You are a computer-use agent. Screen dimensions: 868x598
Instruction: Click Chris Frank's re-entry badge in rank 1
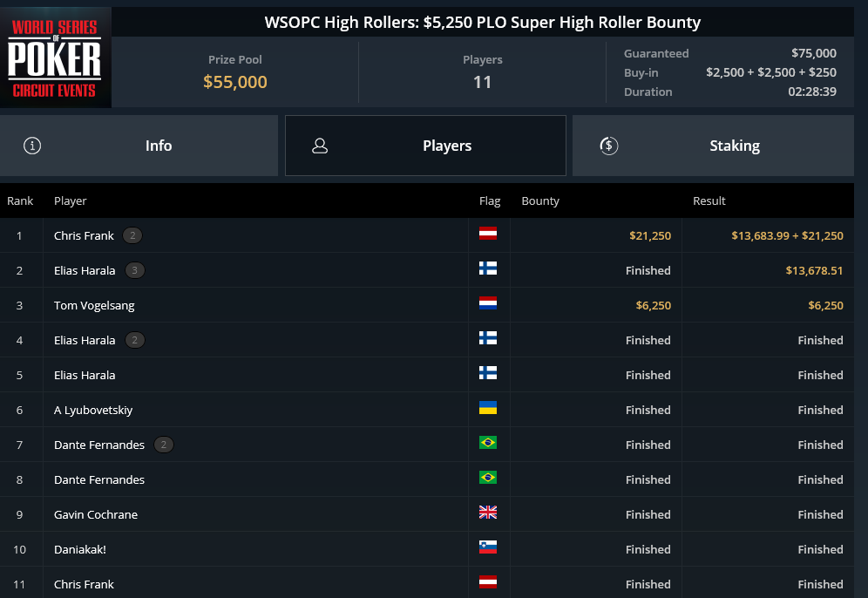[x=132, y=235]
